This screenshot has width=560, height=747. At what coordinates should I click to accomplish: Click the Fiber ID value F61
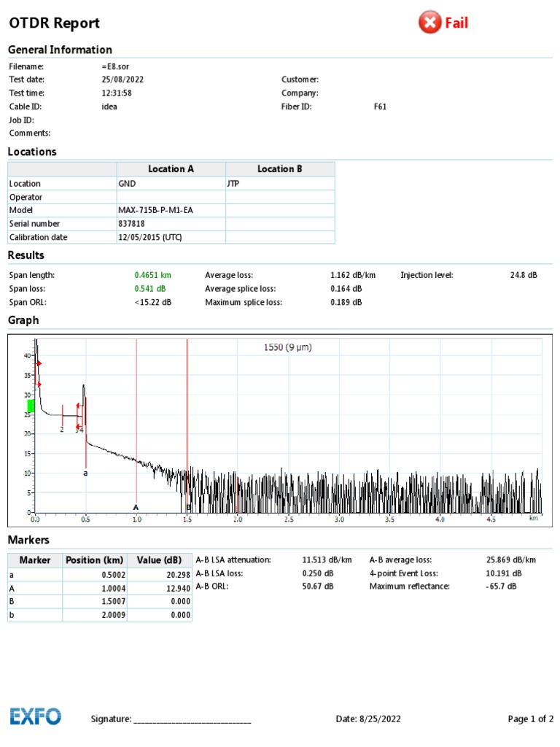[380, 107]
